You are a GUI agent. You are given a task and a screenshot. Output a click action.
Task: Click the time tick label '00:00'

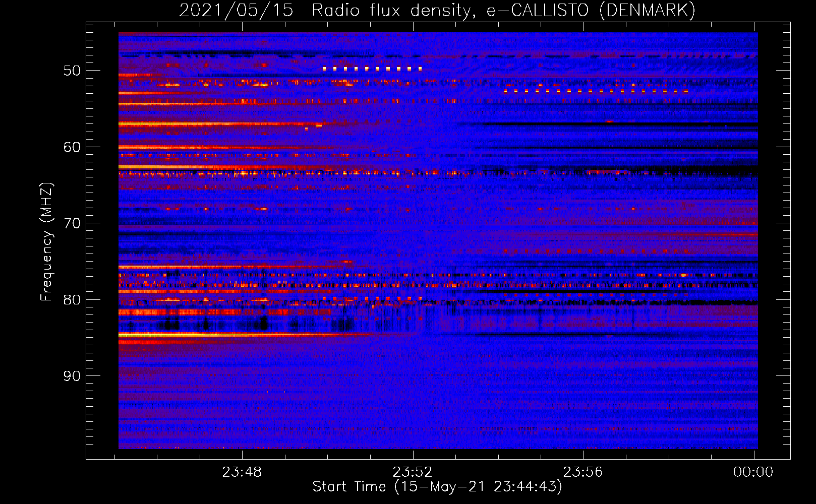(x=753, y=472)
